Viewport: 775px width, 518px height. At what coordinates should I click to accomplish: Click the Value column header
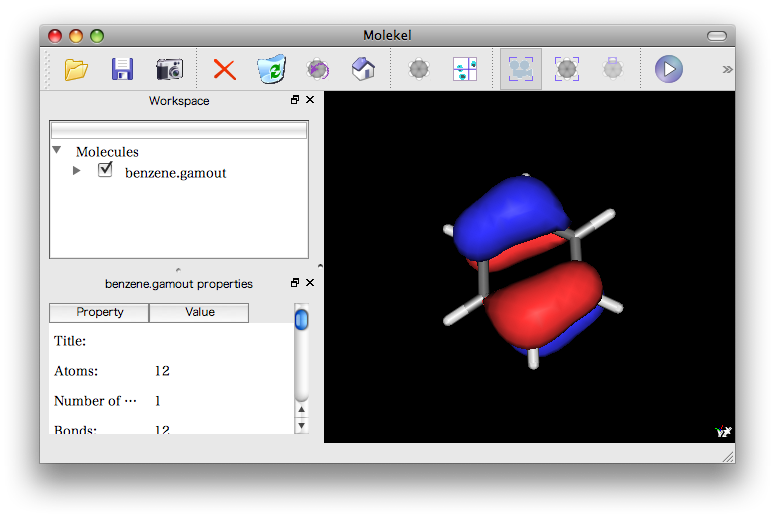(199, 312)
